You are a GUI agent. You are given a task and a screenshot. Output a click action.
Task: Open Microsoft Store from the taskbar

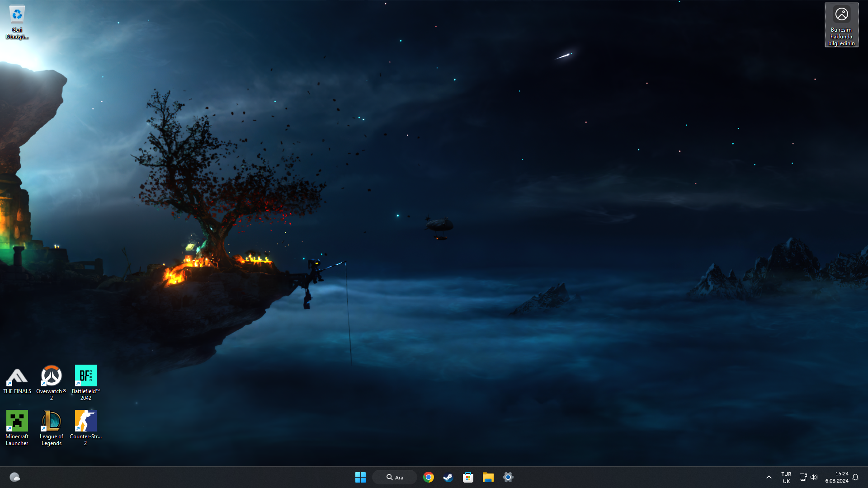tap(468, 477)
